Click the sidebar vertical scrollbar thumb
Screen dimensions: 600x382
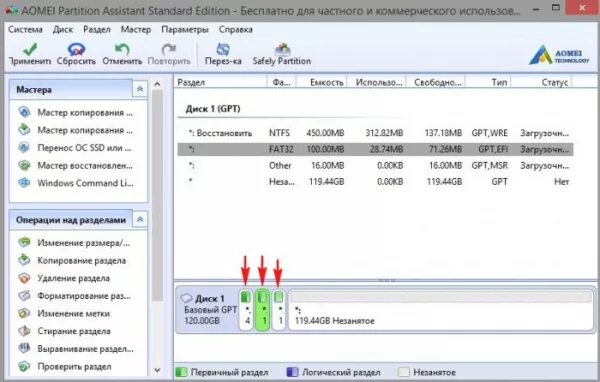click(157, 195)
